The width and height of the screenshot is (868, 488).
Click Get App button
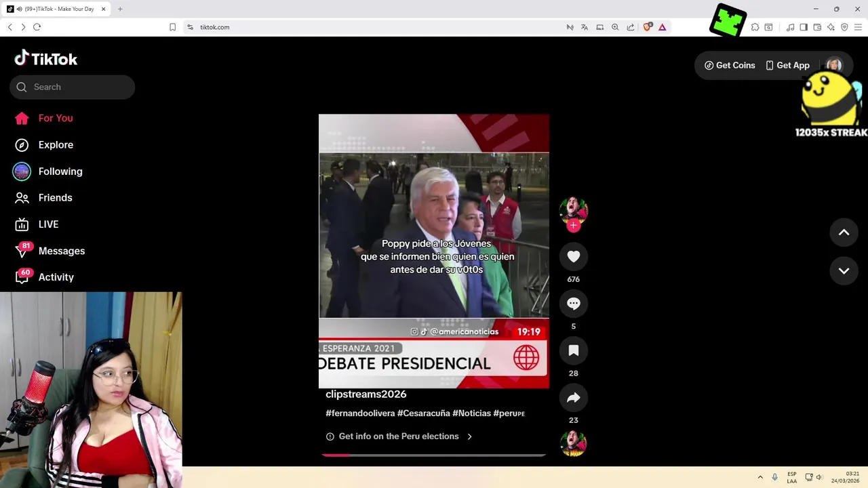coord(787,66)
